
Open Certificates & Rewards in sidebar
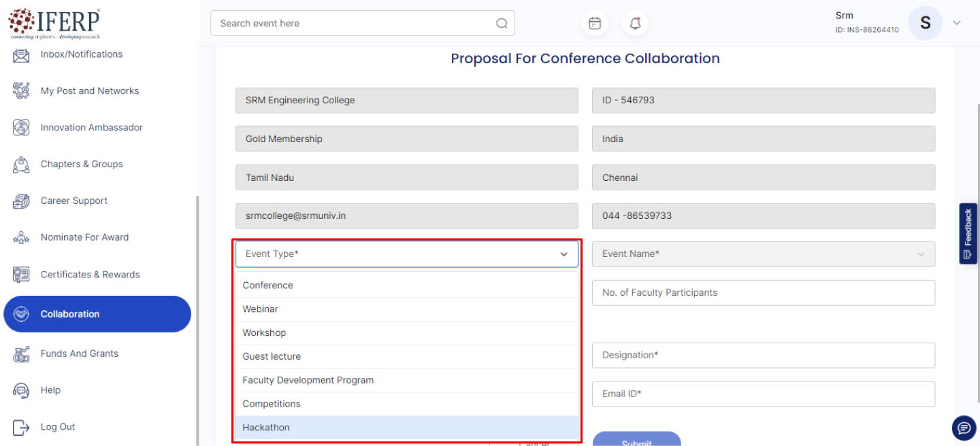click(x=90, y=275)
